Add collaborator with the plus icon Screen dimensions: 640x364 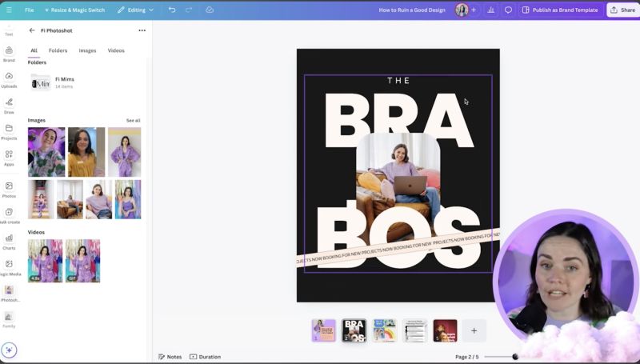point(474,10)
